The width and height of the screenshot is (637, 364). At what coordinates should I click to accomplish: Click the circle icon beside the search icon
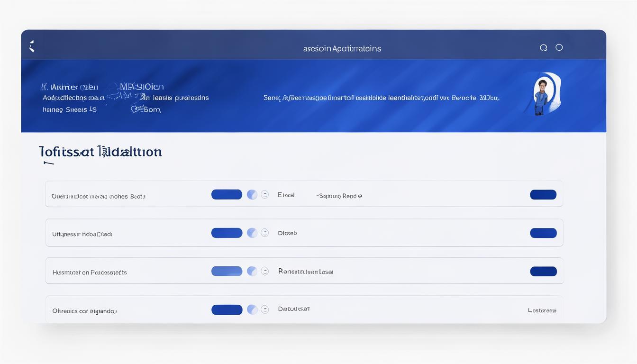[x=559, y=47]
